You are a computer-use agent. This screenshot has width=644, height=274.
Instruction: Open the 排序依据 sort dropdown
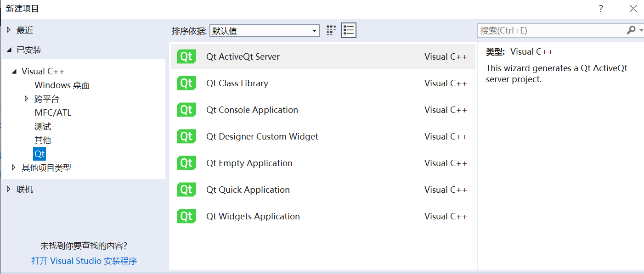[x=264, y=31]
